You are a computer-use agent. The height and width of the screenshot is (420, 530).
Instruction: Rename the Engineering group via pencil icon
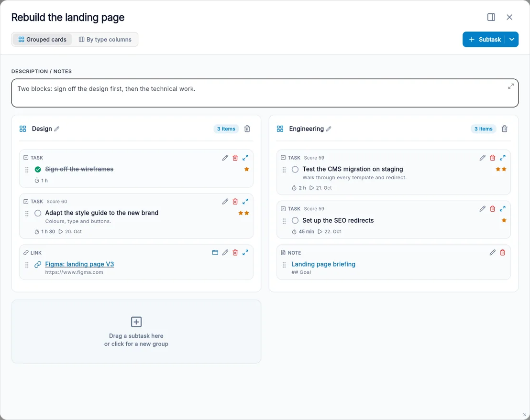point(329,129)
